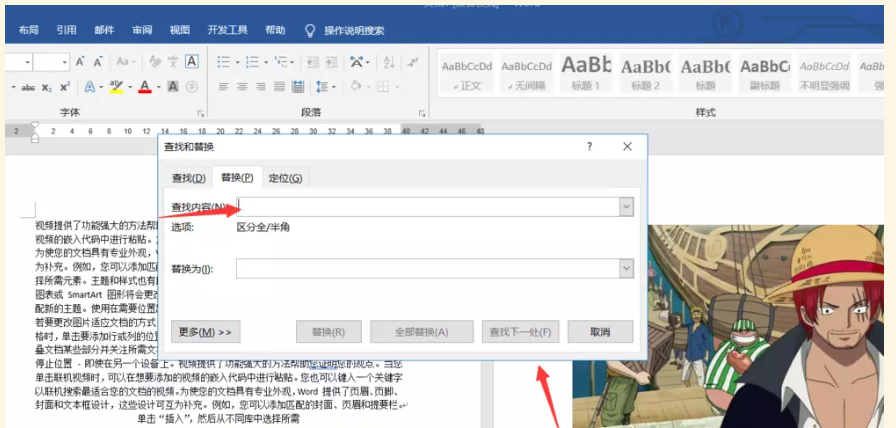The image size is (896, 428).
Task: Expand the numbering list dropdown arrow
Action: (x=266, y=62)
